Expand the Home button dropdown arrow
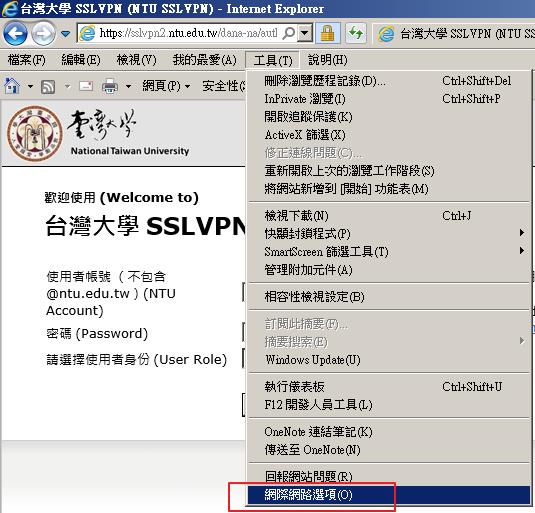 [30, 86]
